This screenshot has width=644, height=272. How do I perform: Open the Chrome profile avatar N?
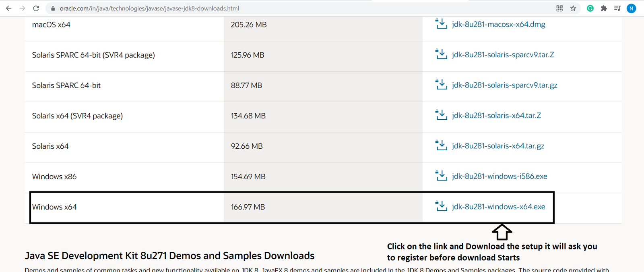pyautogui.click(x=631, y=8)
